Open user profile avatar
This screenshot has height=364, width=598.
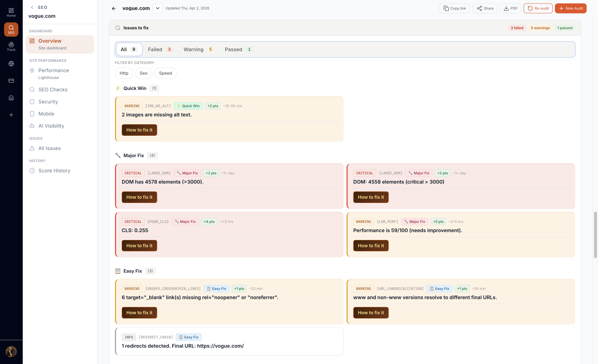click(11, 352)
